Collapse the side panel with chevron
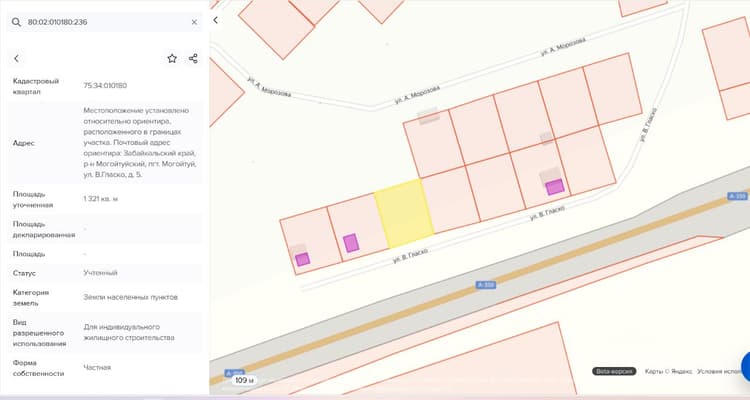Viewport: 750px width, 400px height. tap(216, 20)
